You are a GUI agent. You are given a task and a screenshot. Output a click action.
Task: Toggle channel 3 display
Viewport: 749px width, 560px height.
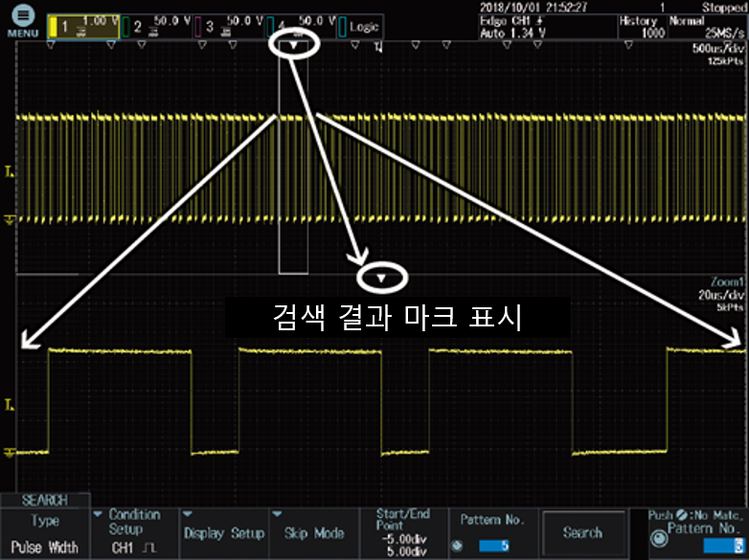[228, 27]
